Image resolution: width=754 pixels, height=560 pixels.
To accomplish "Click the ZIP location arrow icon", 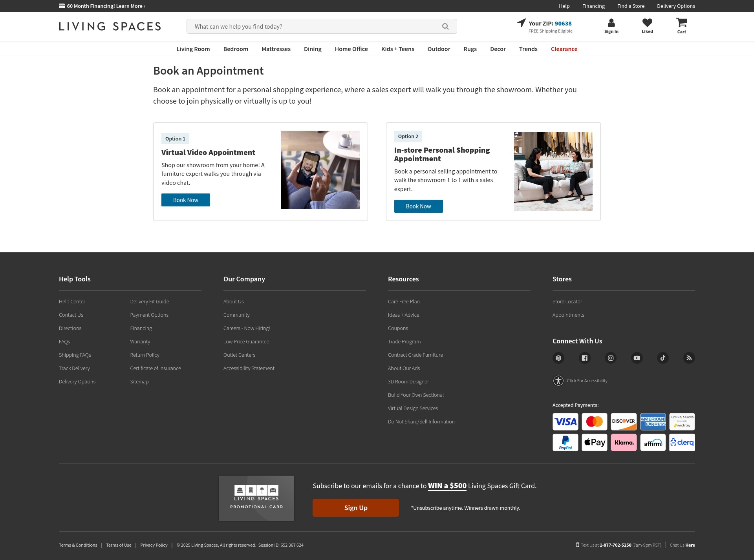I will (522, 23).
